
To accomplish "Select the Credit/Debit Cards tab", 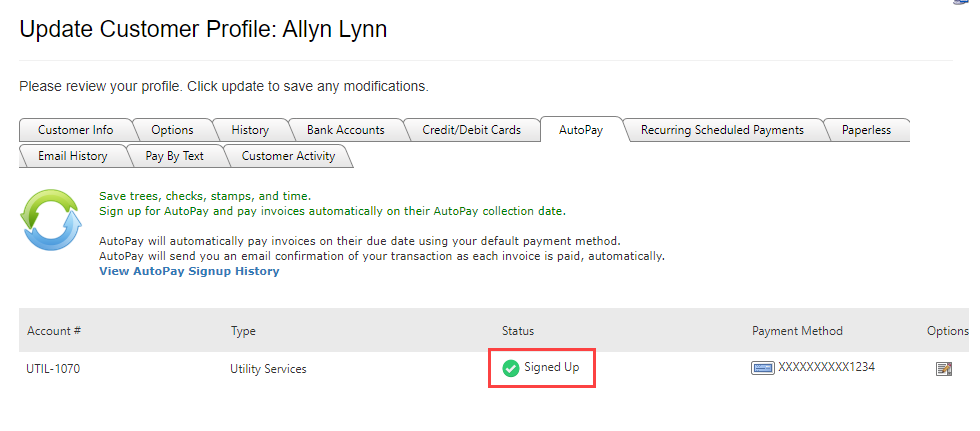I will pyautogui.click(x=471, y=130).
